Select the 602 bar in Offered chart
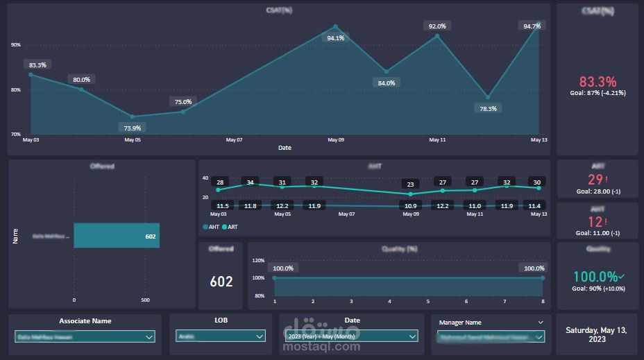Screen dimensions: 644x360 coord(117,236)
